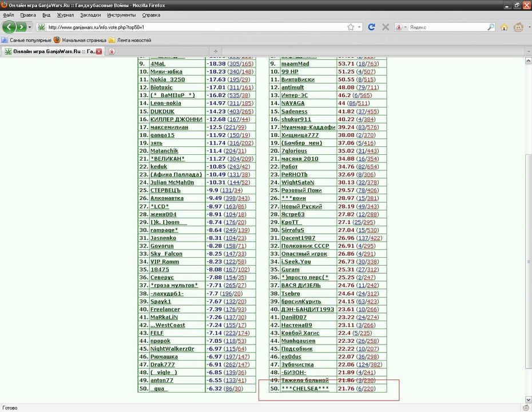Viewport: 532px width, 412px height.
Task: Click negative votes 220 in CHELSEA row
Action: 368,389
